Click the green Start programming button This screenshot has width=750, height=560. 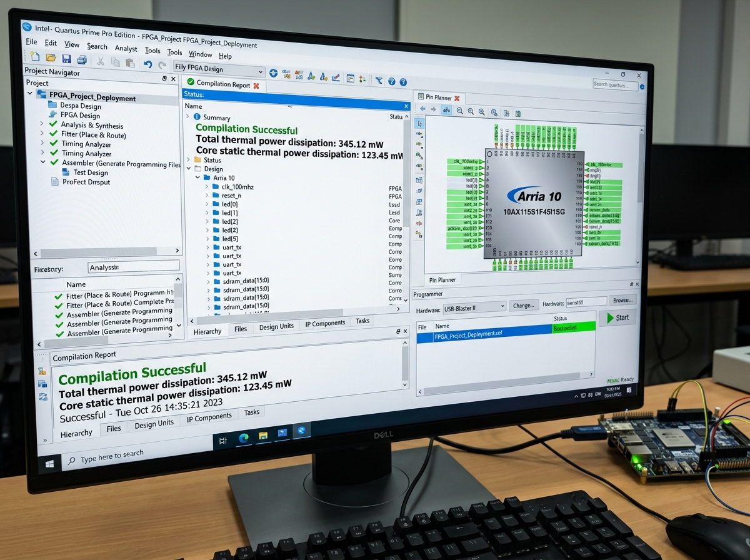pos(617,317)
